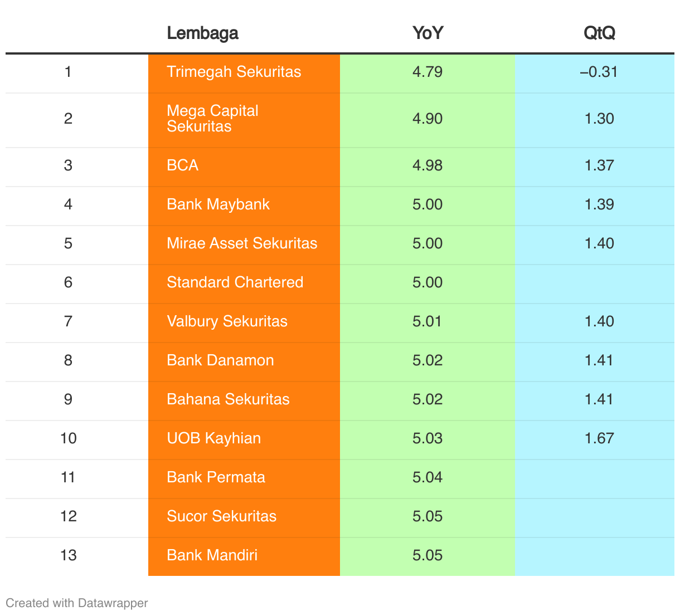Click the 1.67 QtQ value
This screenshot has width=680, height=616.
point(599,438)
